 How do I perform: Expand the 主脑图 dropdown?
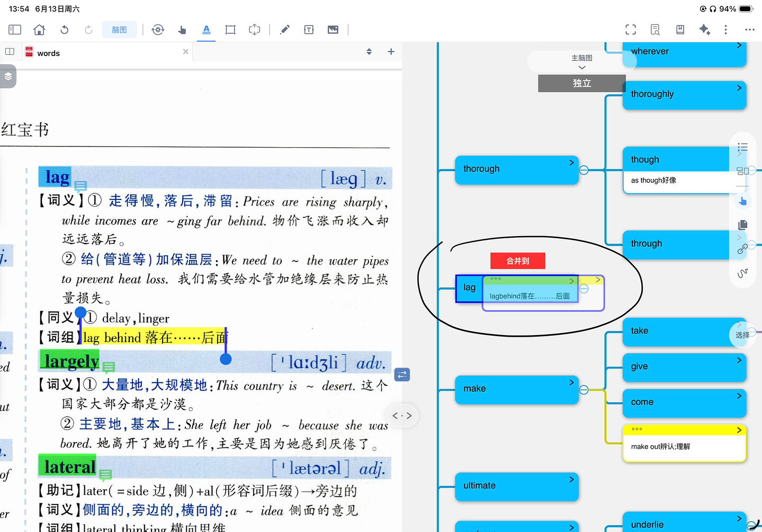[x=582, y=62]
